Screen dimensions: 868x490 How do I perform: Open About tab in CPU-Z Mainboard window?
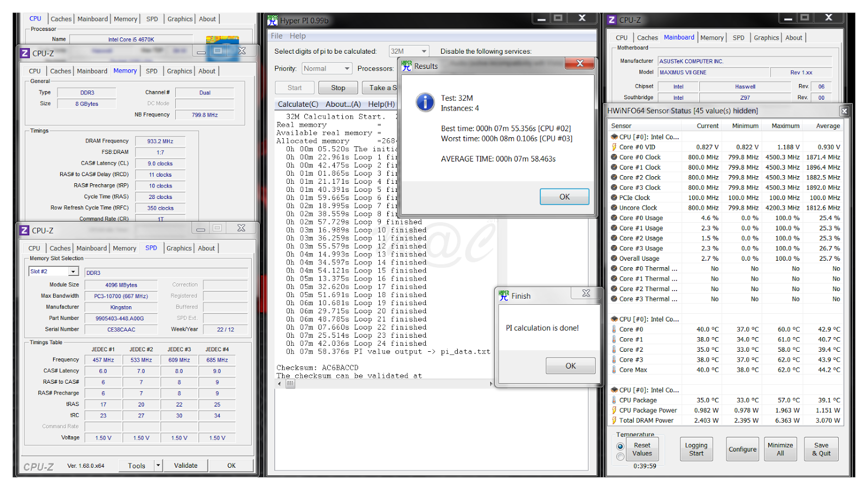[794, 38]
